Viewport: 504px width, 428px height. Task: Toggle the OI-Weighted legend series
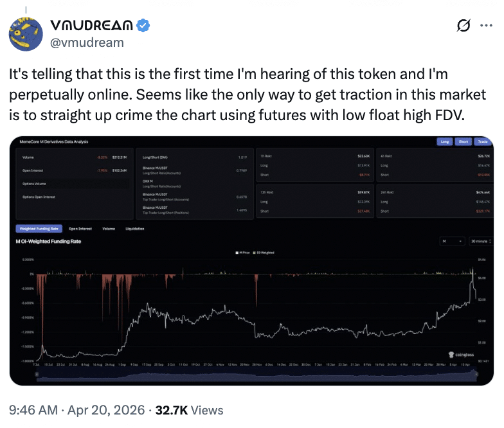pos(264,253)
